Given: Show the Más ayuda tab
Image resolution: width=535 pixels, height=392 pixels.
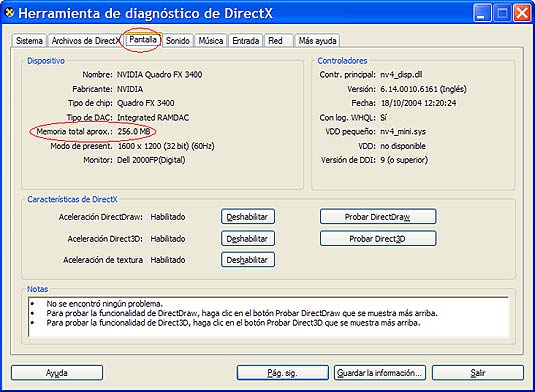Looking at the screenshot, I should (317, 41).
